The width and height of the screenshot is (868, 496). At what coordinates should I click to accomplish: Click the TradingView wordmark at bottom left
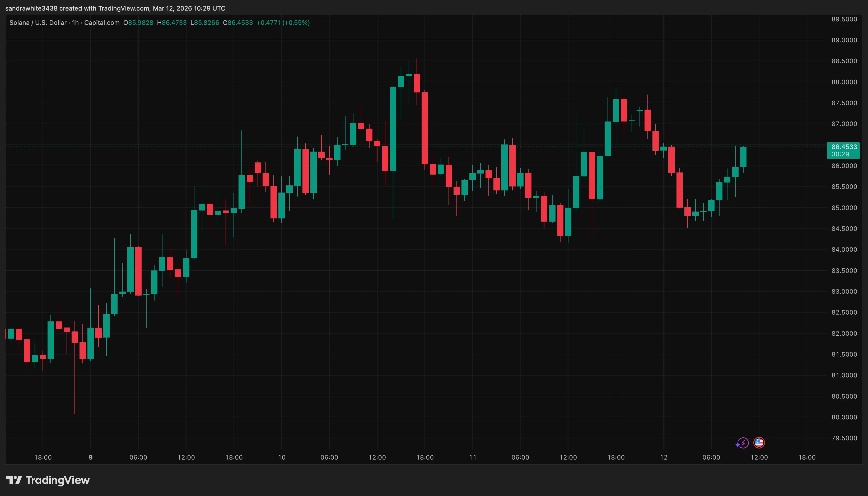point(57,480)
